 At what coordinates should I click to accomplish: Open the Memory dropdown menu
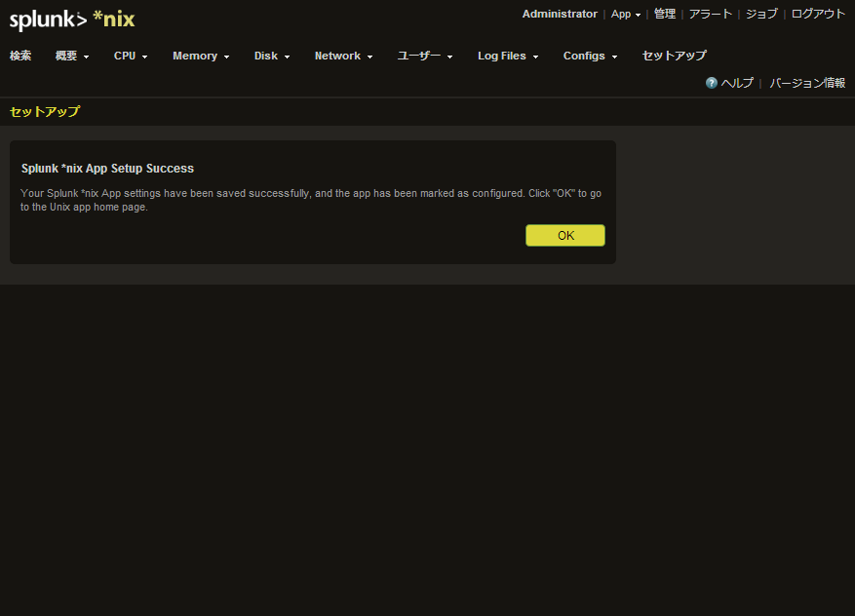click(x=201, y=56)
